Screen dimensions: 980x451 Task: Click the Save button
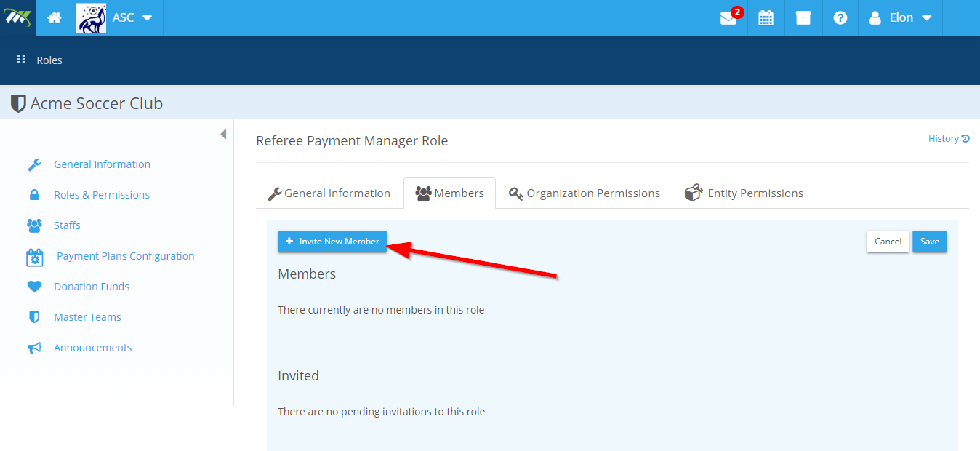[930, 242]
